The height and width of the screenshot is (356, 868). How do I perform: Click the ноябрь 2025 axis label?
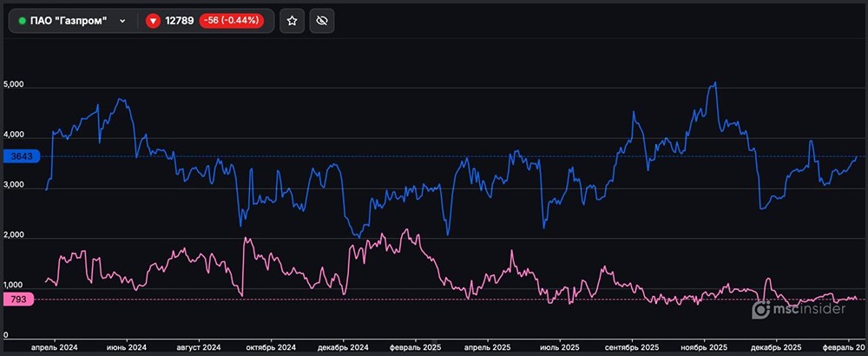click(705, 347)
